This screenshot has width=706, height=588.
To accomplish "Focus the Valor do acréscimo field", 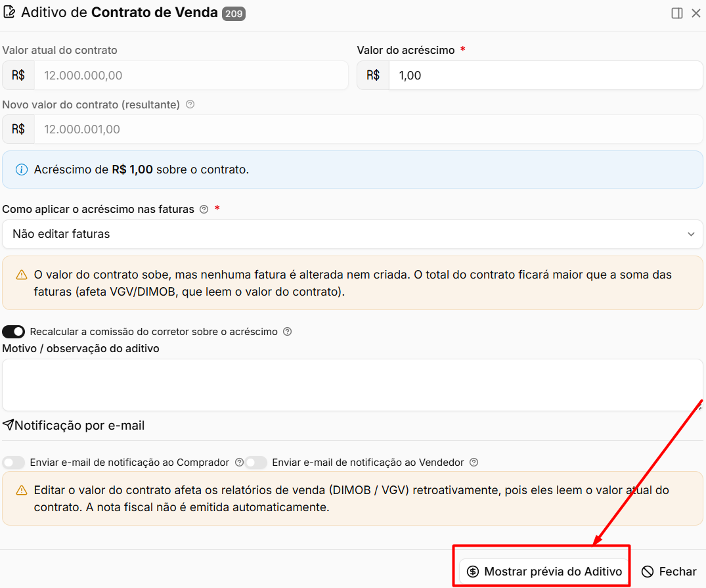I will pos(546,76).
